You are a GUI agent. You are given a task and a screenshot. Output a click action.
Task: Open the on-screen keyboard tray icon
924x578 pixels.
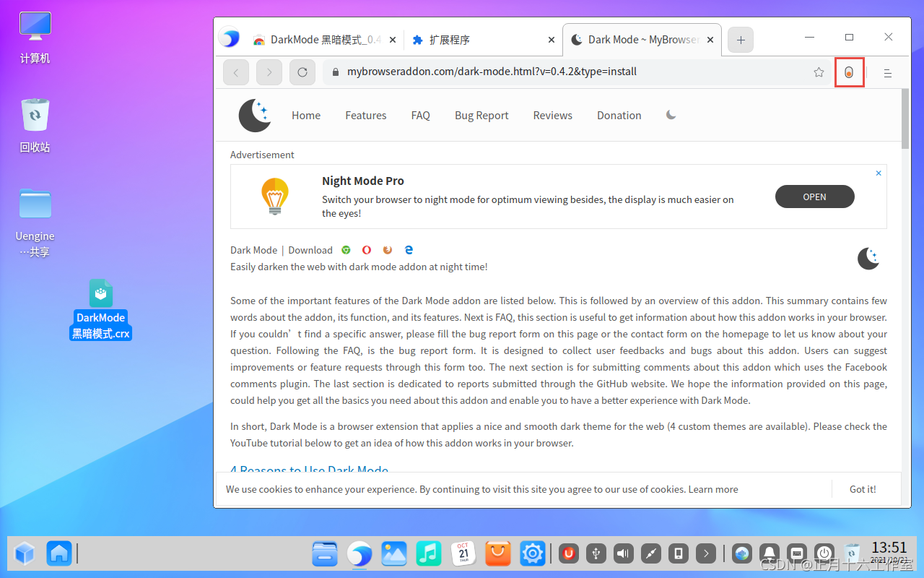click(x=797, y=554)
